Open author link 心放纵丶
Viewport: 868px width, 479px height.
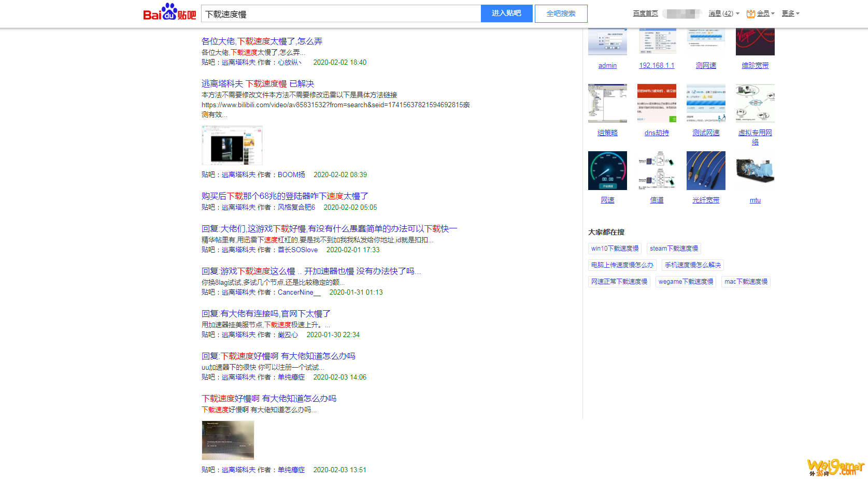pyautogui.click(x=290, y=62)
